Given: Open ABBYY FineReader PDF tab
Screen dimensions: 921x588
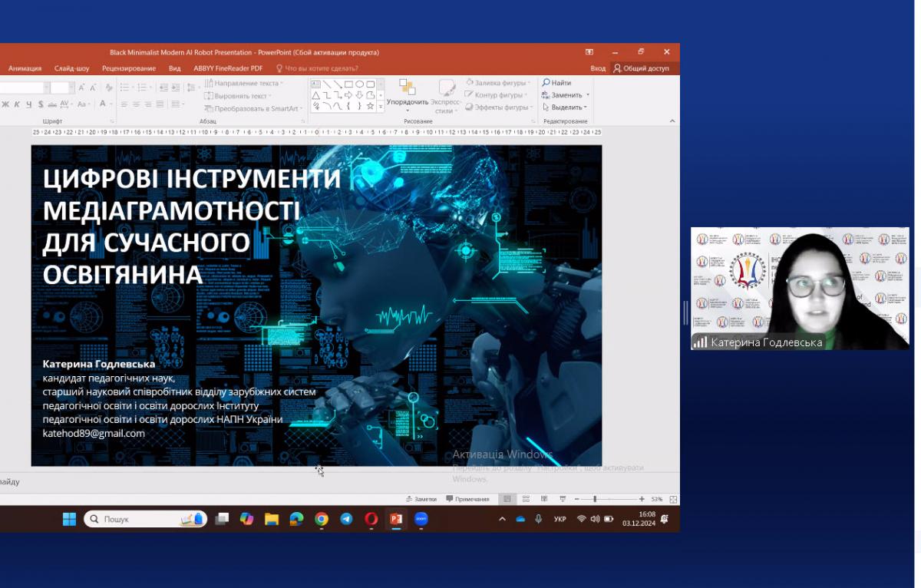Looking at the screenshot, I should (x=228, y=68).
